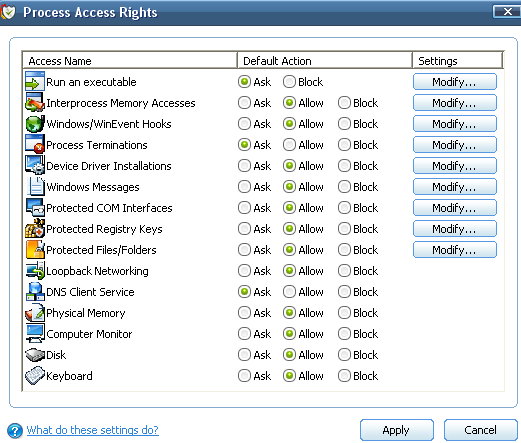Click the Run an executable icon
Image resolution: width=521 pixels, height=443 pixels.
(x=35, y=81)
